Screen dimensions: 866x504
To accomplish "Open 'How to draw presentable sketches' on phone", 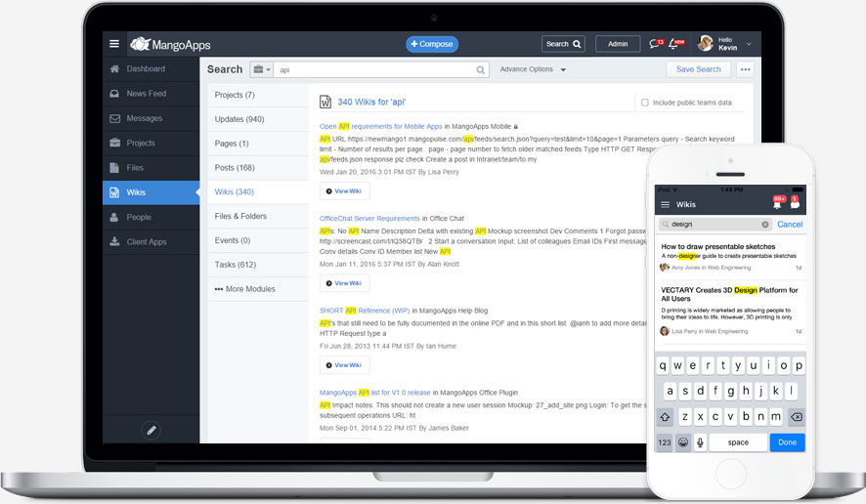I will pyautogui.click(x=718, y=247).
